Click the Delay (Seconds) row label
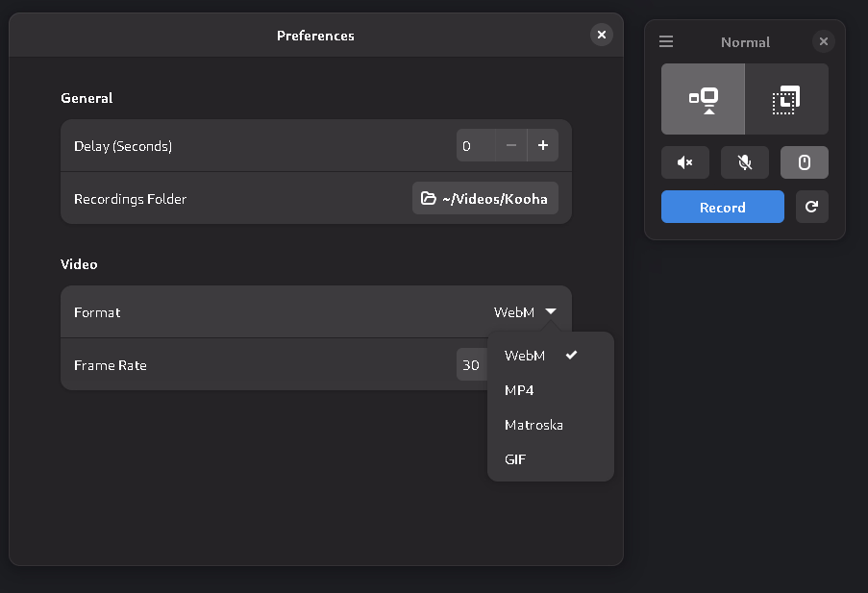The width and height of the screenshot is (868, 593). pyautogui.click(x=123, y=146)
